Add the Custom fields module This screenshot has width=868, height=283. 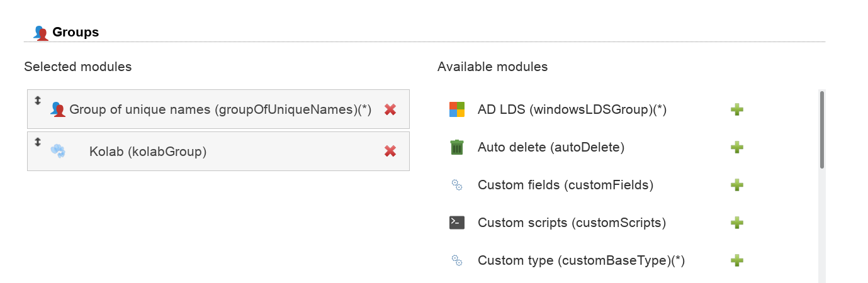(x=736, y=185)
